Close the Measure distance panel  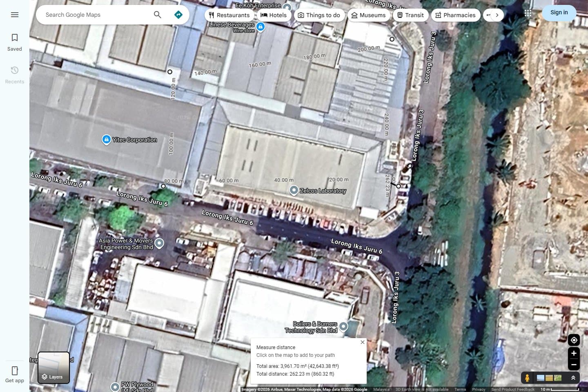(363, 342)
